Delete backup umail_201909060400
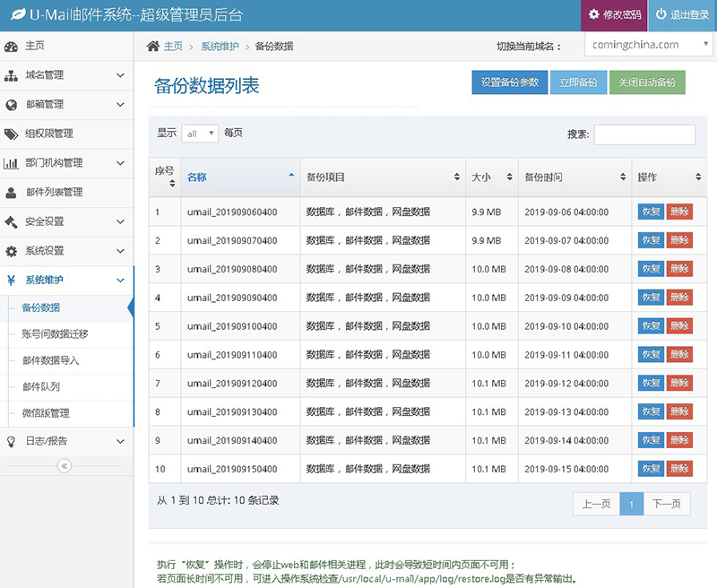Viewport: 717px width, 588px height. [x=679, y=212]
